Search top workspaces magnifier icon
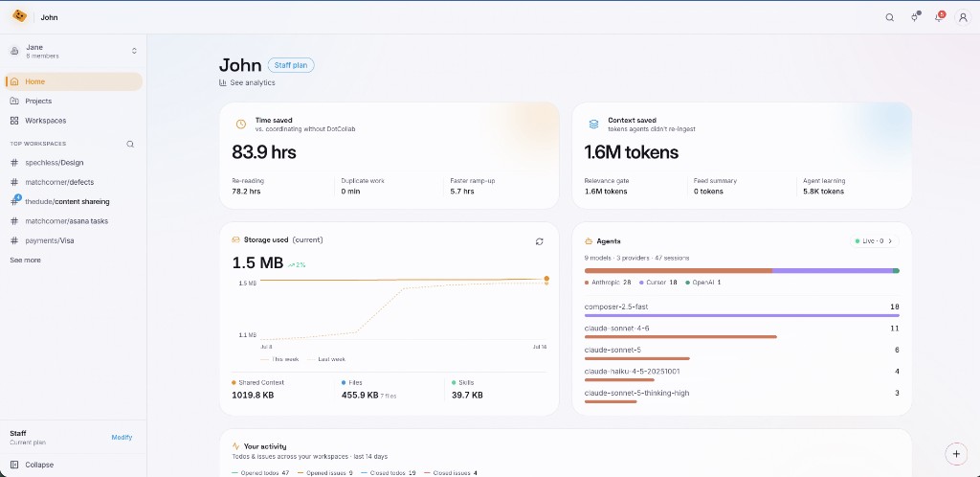Viewport: 980px width, 477px height. tap(130, 144)
